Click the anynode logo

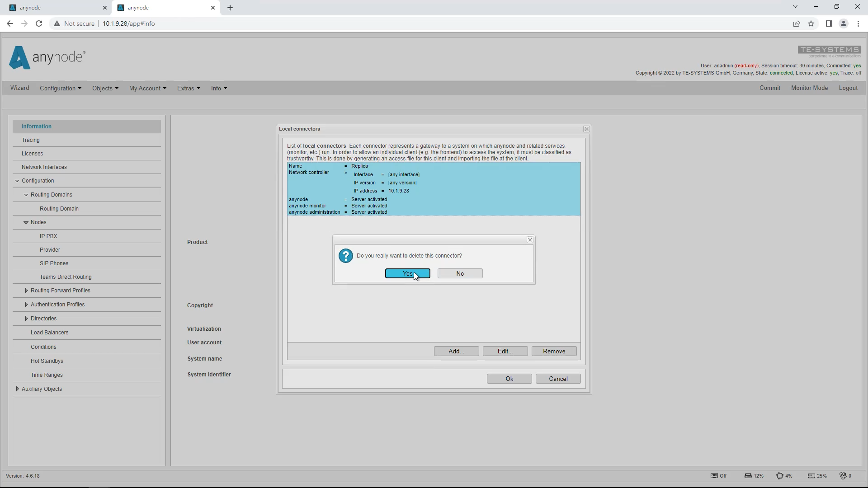coord(47,57)
